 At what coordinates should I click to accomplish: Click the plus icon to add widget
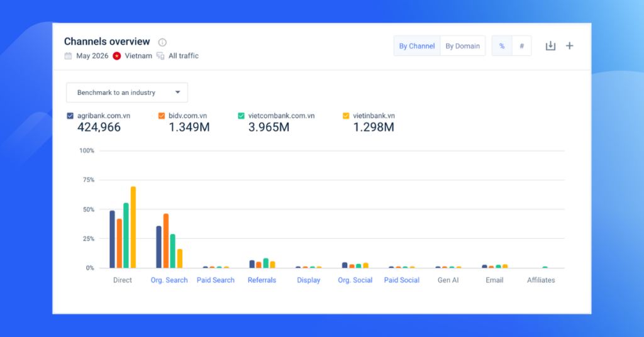(x=569, y=46)
